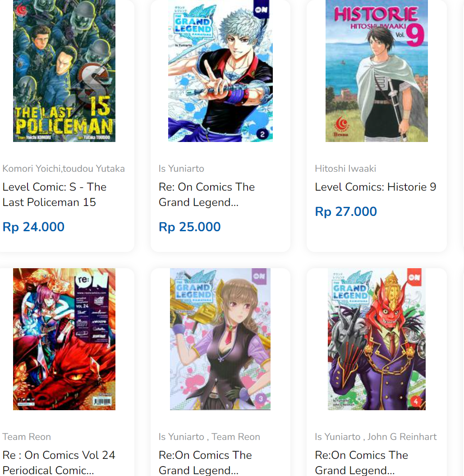Select author Is Yuniarto under volume 2
This screenshot has height=476, width=464.
(x=181, y=169)
